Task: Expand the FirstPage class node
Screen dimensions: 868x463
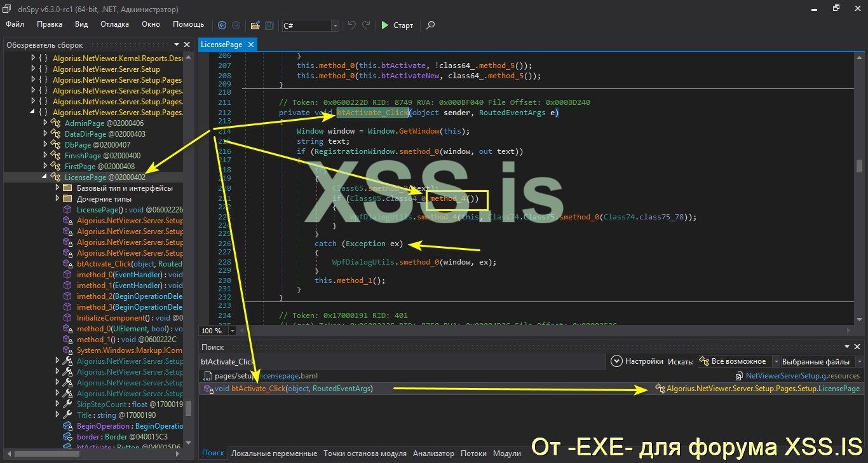Action: click(x=44, y=166)
